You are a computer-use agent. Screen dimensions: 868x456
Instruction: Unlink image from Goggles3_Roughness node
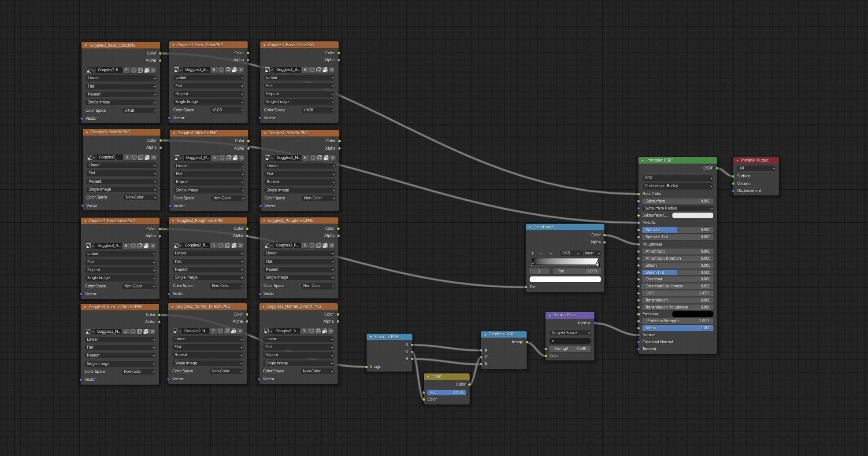click(x=153, y=246)
